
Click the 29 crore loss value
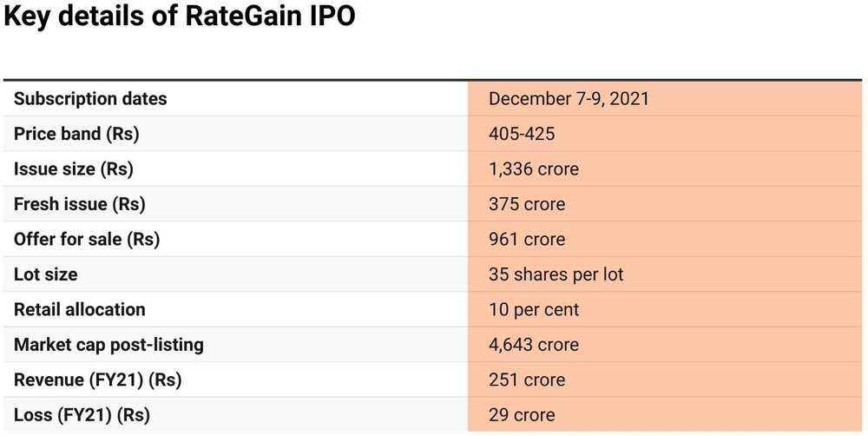tap(522, 415)
